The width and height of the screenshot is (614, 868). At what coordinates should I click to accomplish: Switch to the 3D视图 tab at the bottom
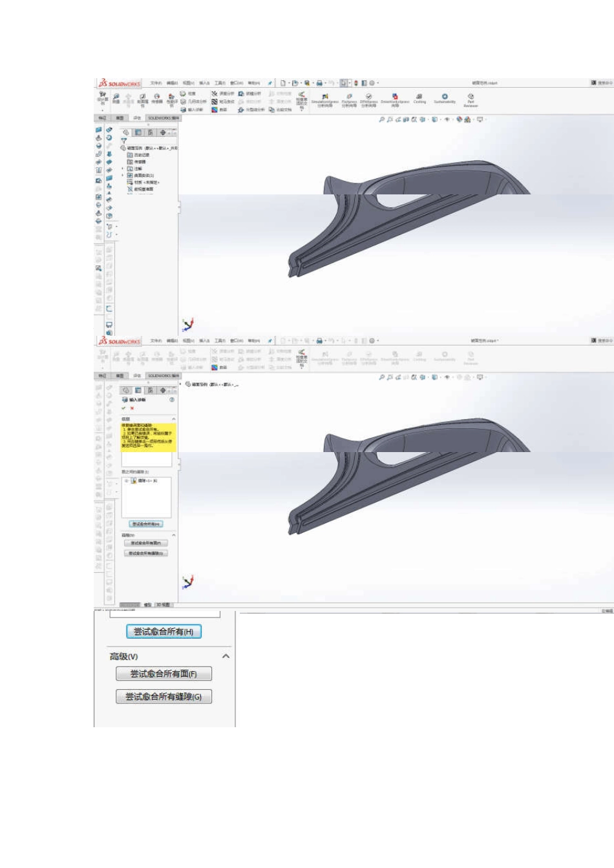(164, 605)
